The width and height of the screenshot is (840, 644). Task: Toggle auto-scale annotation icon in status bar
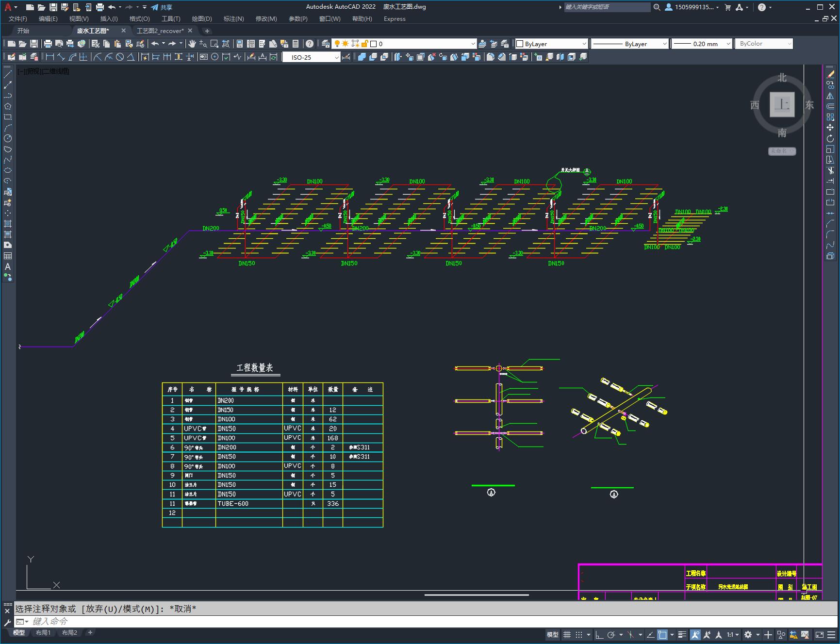pyautogui.click(x=707, y=634)
